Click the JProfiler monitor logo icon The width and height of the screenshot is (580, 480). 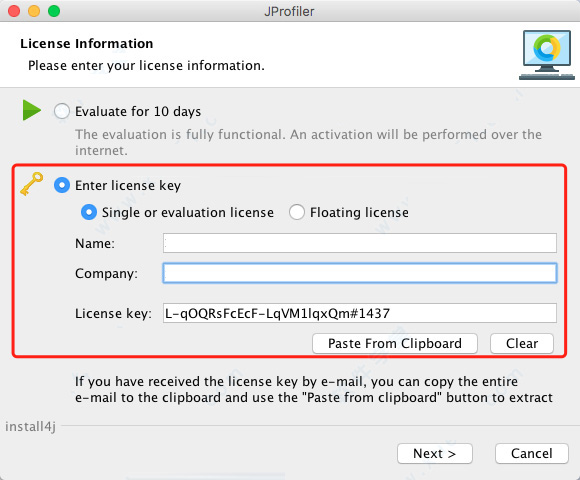[x=547, y=55]
